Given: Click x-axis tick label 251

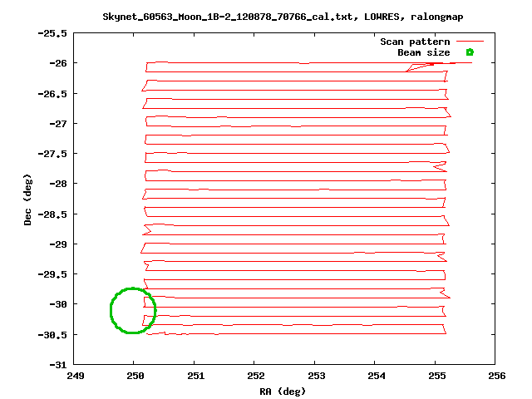Looking at the screenshot, I should pyautogui.click(x=196, y=376).
